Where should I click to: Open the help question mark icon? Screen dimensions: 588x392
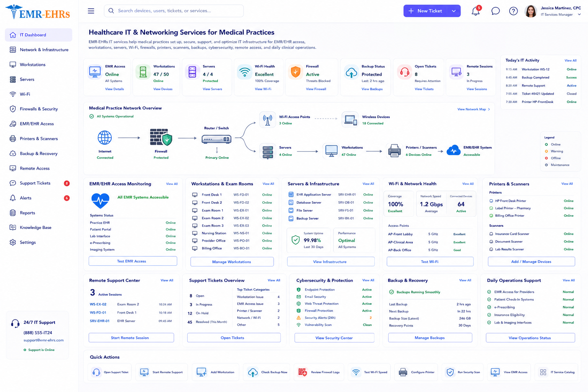tap(513, 11)
